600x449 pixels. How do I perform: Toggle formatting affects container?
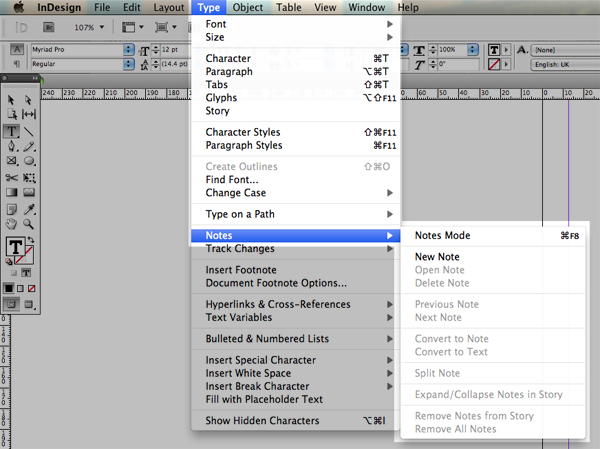(x=14, y=273)
